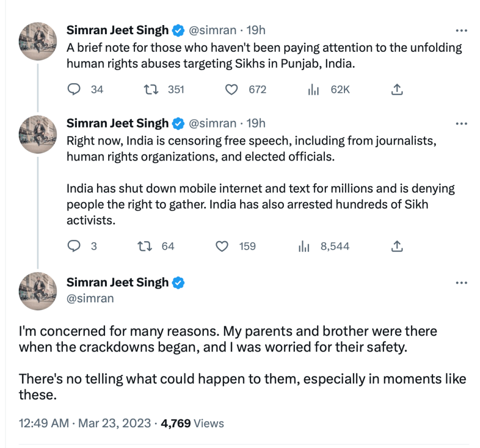Share the first tweet via share icon
Viewport: 480px width, 448px height.
click(x=396, y=90)
